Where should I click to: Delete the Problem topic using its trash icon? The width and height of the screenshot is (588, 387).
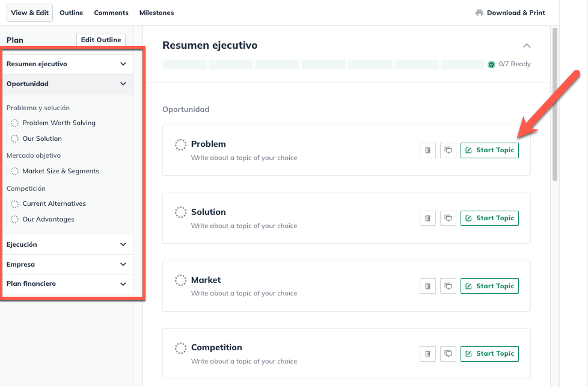click(427, 150)
